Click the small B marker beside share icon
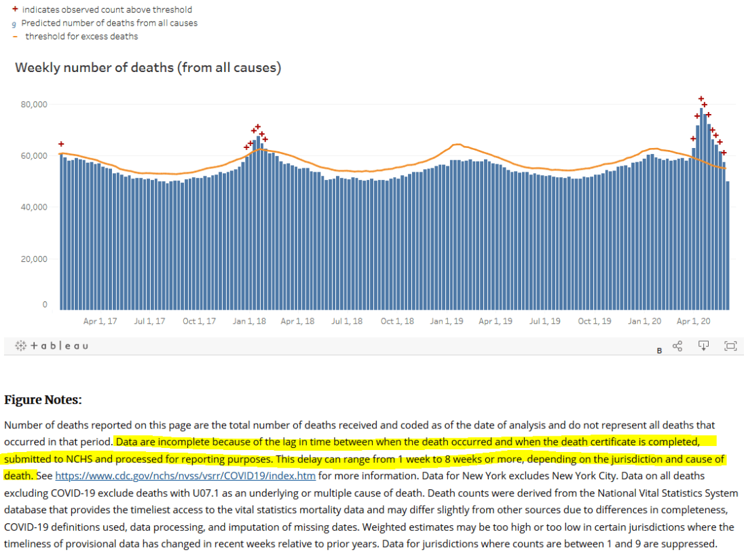 659,350
